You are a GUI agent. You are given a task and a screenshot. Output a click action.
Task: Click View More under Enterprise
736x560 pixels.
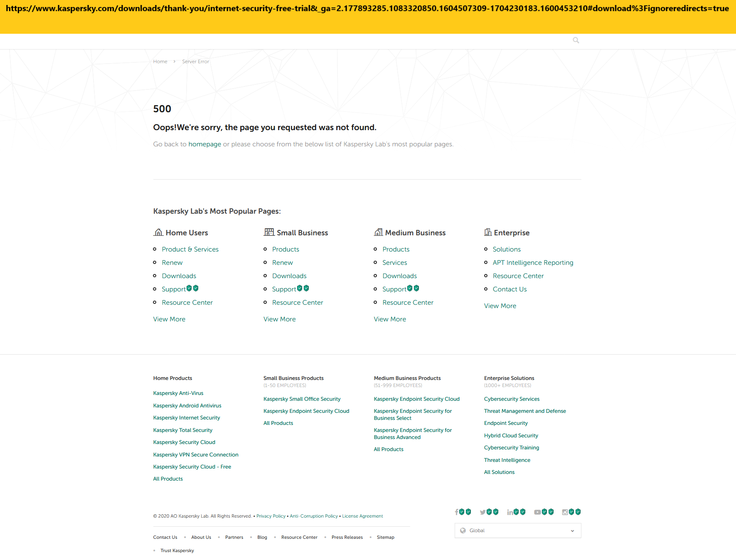(500, 306)
